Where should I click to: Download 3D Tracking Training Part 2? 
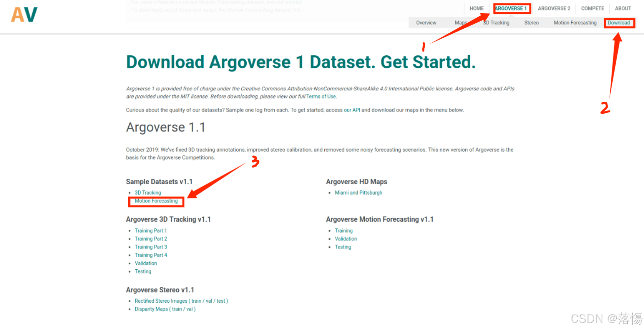151,239
